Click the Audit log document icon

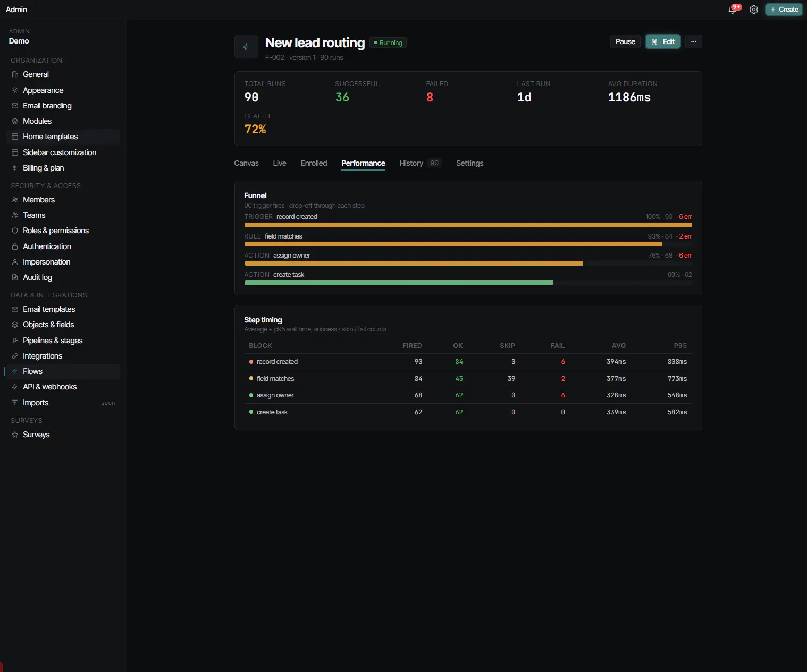[x=15, y=277]
